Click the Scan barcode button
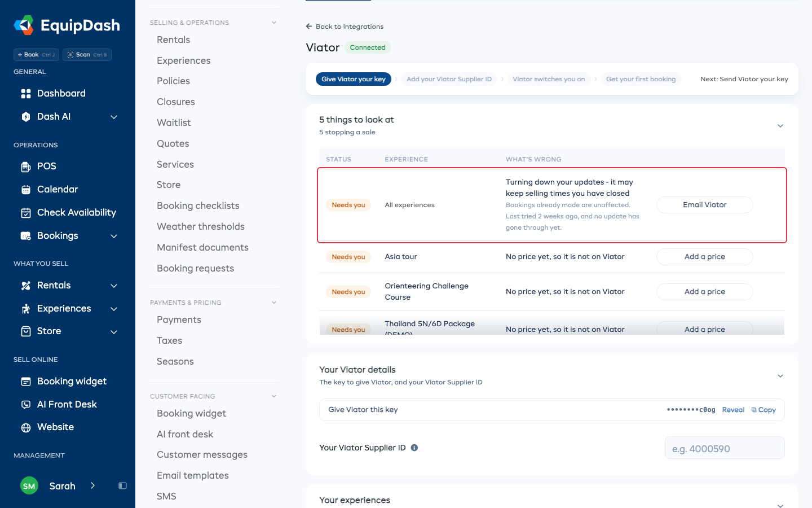The image size is (812, 508). pos(87,55)
